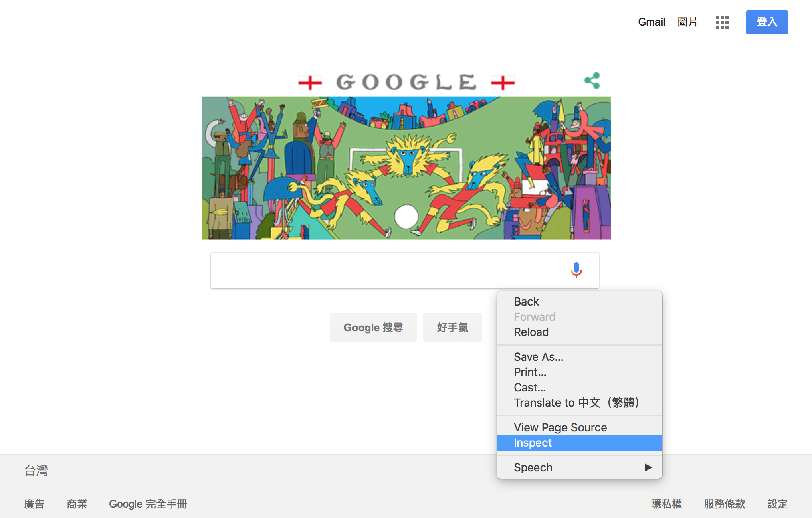
Task: Choose Save As... menu option
Action: click(x=538, y=357)
